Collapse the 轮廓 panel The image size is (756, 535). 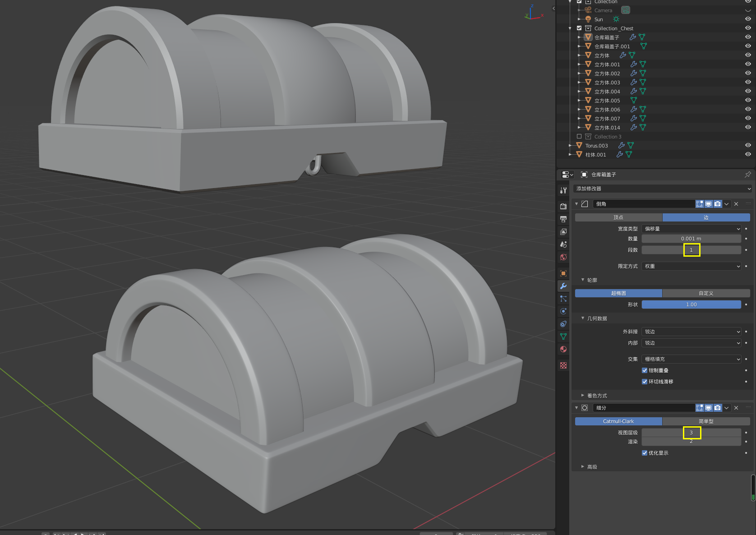point(583,280)
